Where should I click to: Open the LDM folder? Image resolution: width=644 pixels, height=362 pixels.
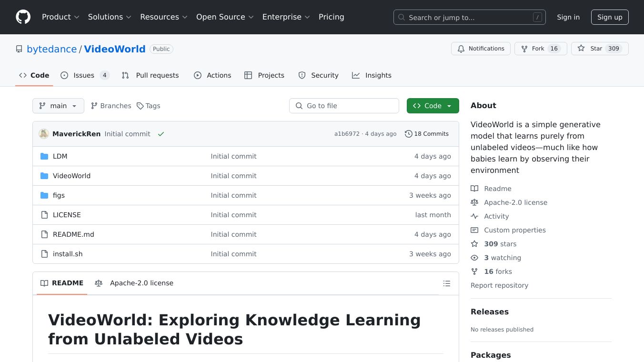tap(60, 156)
